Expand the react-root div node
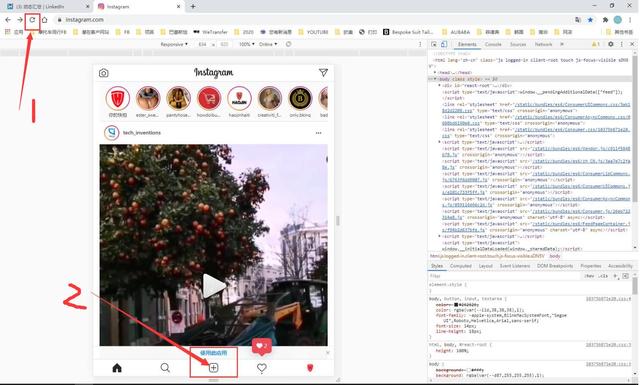This screenshot has width=640, height=385. tap(439, 85)
